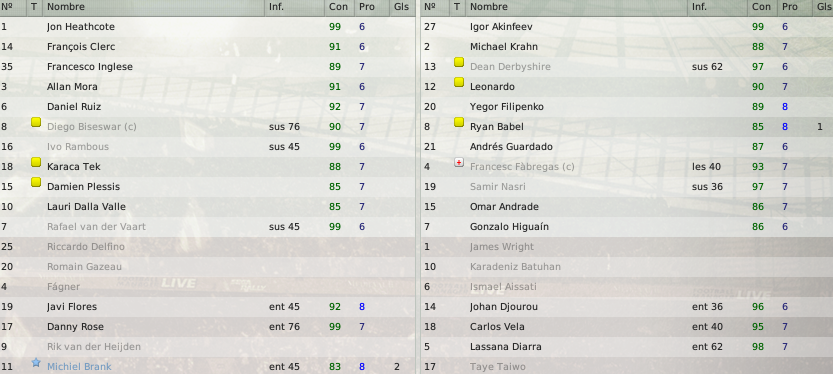The height and width of the screenshot is (374, 833).
Task: Sort left table by Gls column header
Action: tap(402, 7)
